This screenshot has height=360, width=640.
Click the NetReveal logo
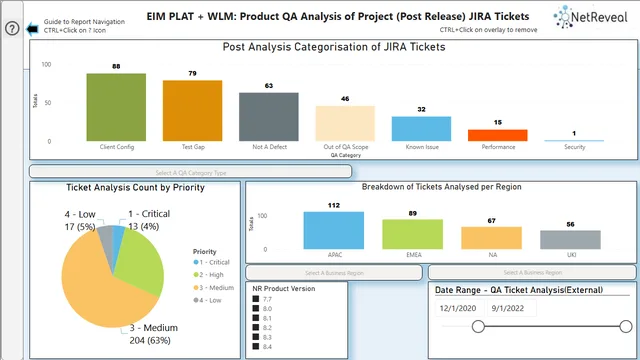[590, 17]
